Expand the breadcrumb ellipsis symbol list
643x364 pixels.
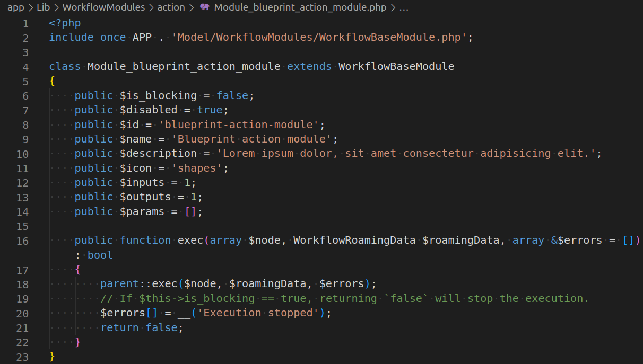(x=403, y=7)
